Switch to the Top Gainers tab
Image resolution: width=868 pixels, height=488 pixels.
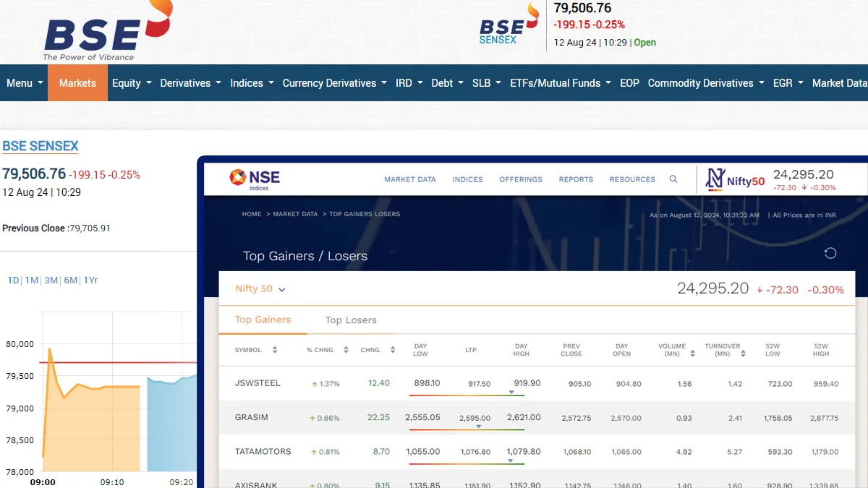263,320
